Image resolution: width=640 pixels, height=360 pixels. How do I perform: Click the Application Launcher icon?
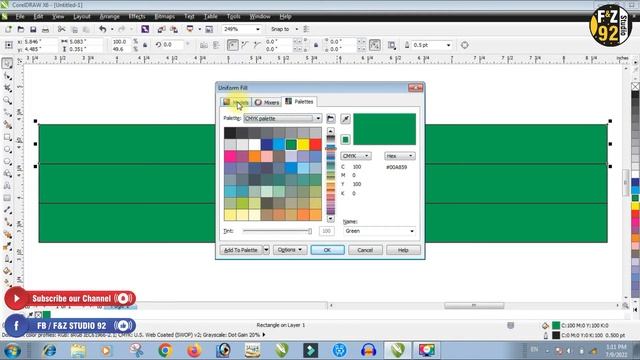tap(190, 29)
